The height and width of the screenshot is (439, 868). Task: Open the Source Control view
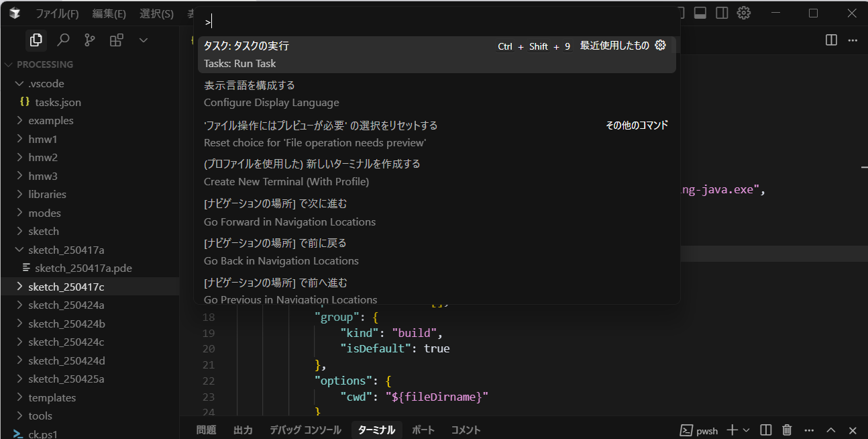[89, 40]
